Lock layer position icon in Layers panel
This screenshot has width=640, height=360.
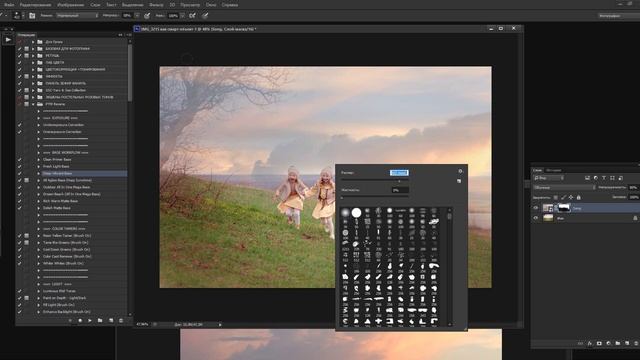571,198
